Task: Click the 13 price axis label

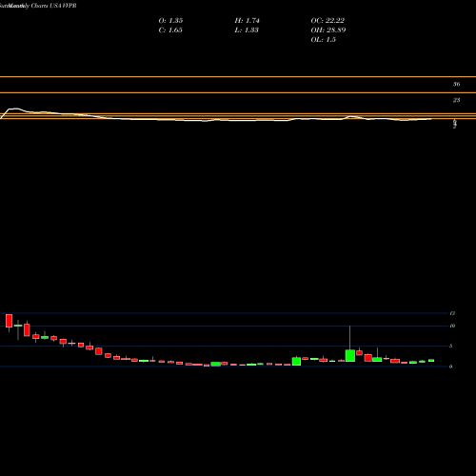Action: (x=452, y=313)
